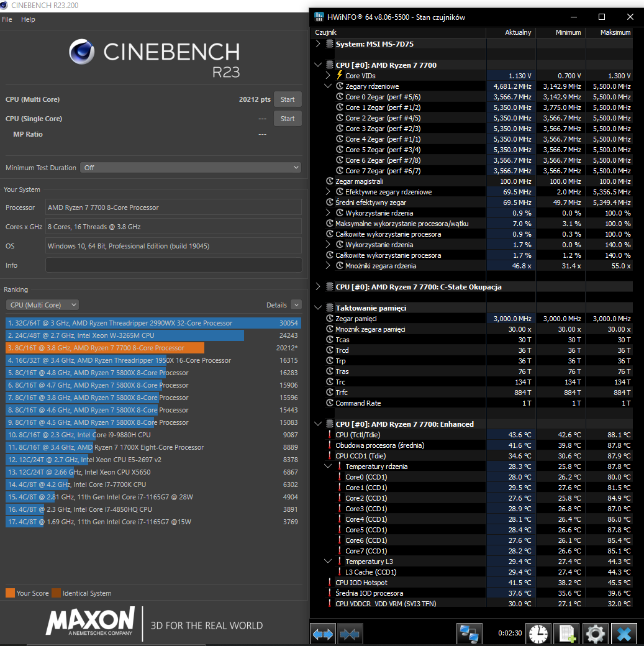Open the CPU (Multi Core) ranking dropdown
Viewport: 644px width, 646px height.
tap(42, 305)
